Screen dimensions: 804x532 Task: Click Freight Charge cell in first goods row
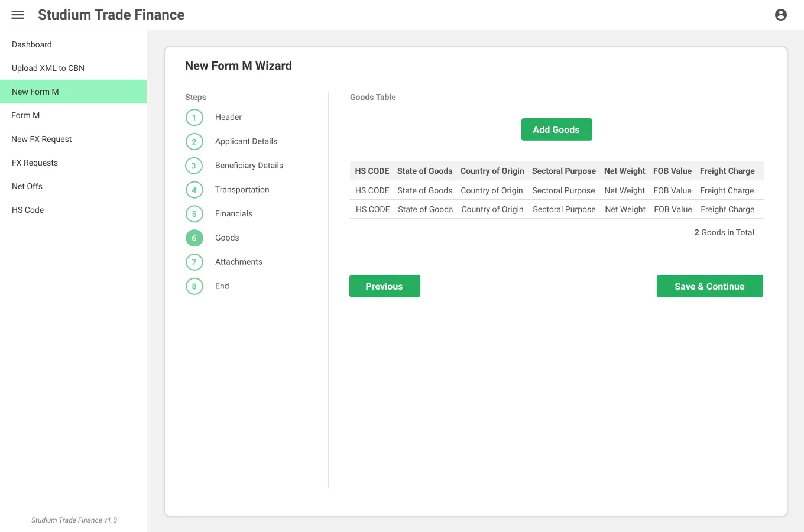727,190
